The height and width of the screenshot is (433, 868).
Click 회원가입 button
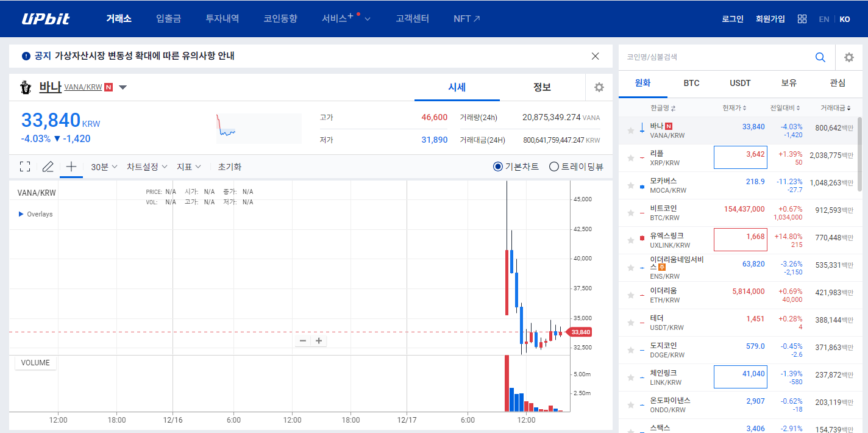point(770,19)
